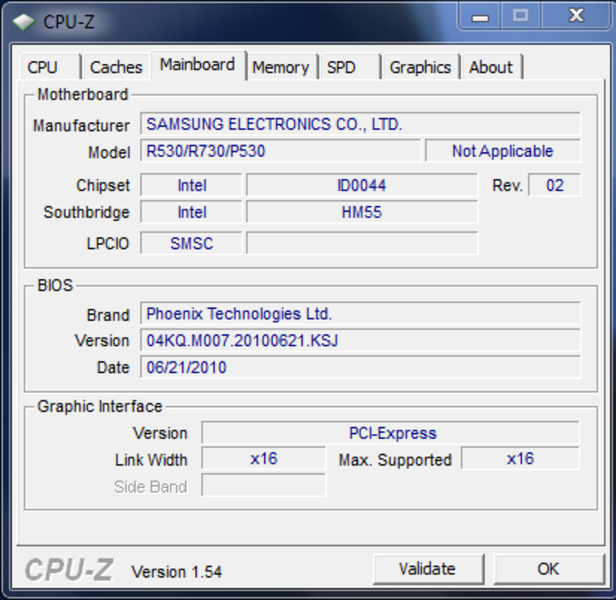Click the empty Side Band field
The image size is (616, 600).
tap(264, 486)
